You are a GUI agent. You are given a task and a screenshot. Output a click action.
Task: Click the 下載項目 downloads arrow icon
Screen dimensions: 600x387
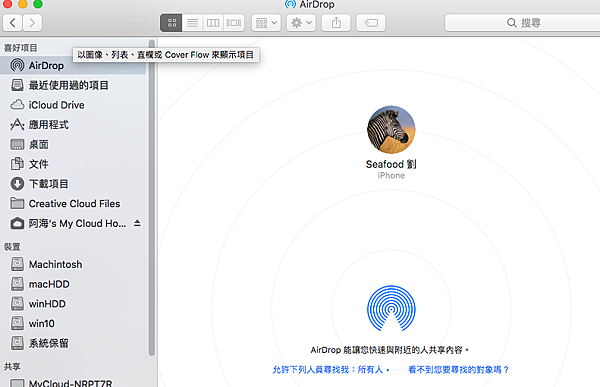(x=17, y=184)
